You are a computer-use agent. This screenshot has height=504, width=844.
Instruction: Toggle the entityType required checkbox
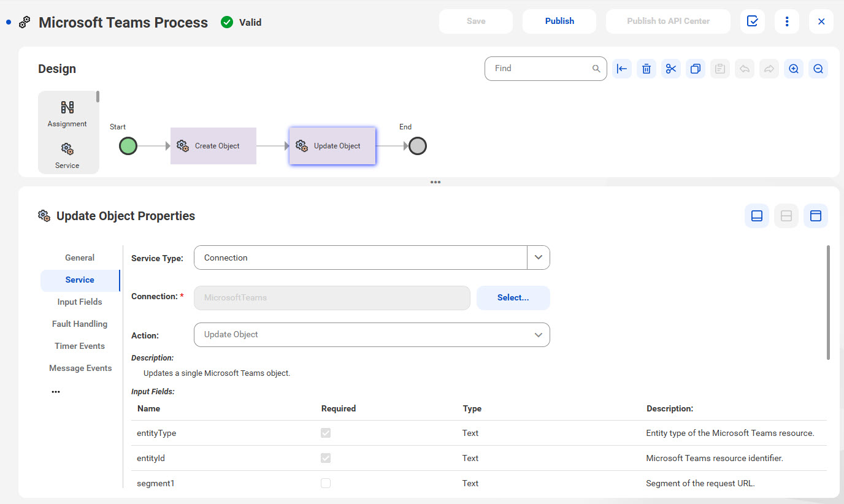coord(326,433)
